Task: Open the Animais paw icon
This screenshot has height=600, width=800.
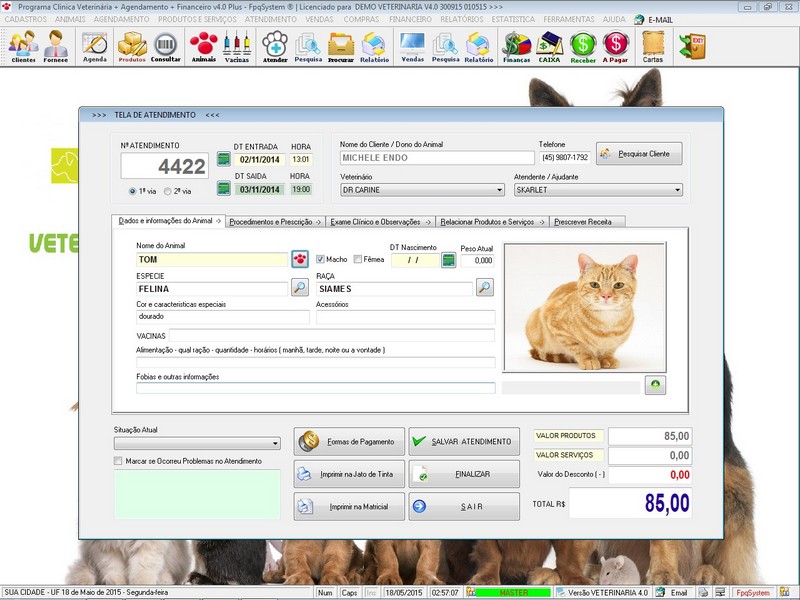Action: [x=204, y=46]
